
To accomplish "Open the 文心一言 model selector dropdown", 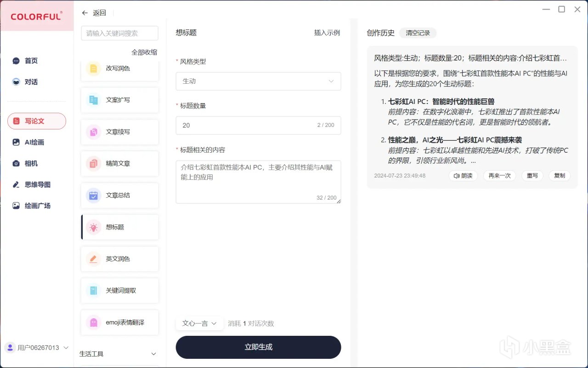I will click(199, 323).
